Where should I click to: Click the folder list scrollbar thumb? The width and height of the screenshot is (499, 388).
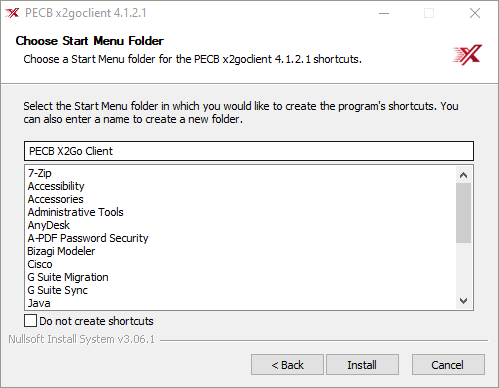(463, 213)
